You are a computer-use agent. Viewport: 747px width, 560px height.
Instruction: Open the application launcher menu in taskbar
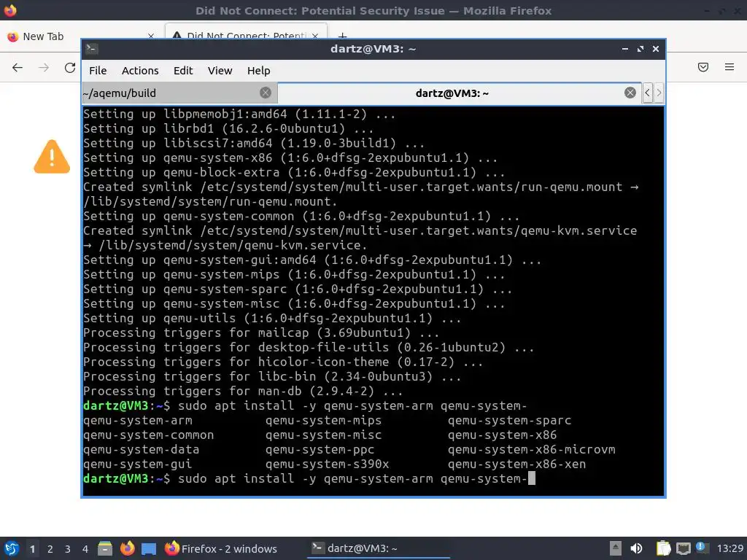pos(12,548)
